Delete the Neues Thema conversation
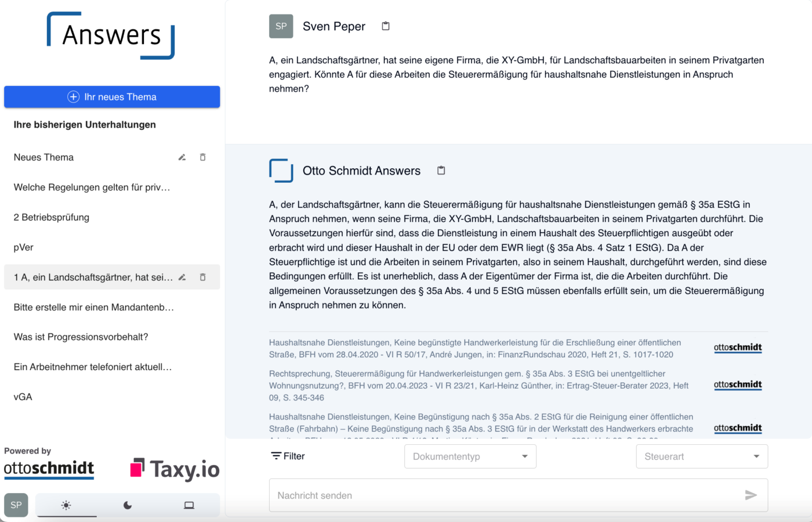 click(x=203, y=157)
